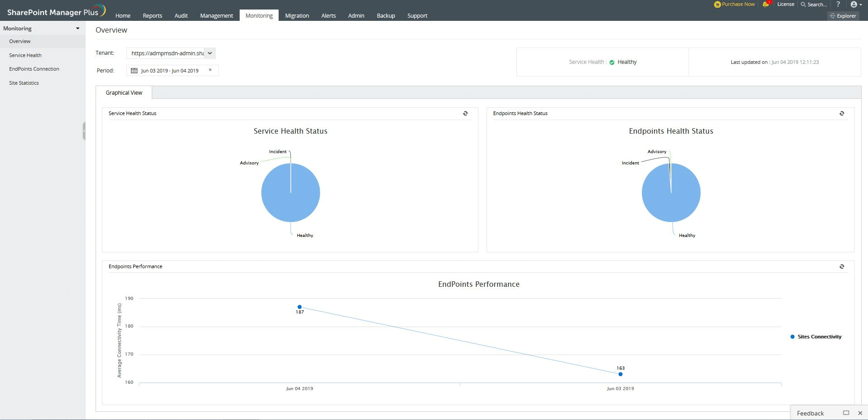The height and width of the screenshot is (420, 868).
Task: Refresh the Endpoints Health Status chart
Action: click(x=842, y=114)
